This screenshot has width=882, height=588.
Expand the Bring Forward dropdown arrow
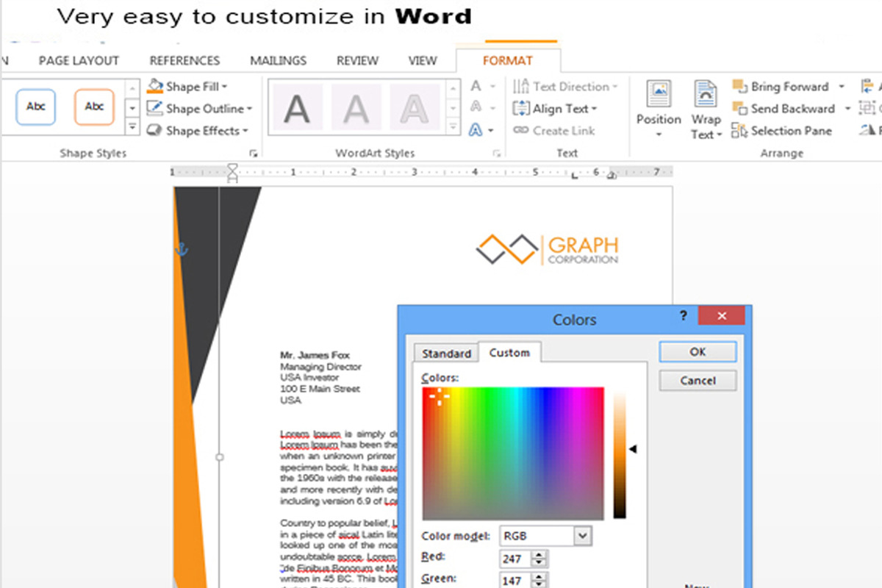coord(842,87)
